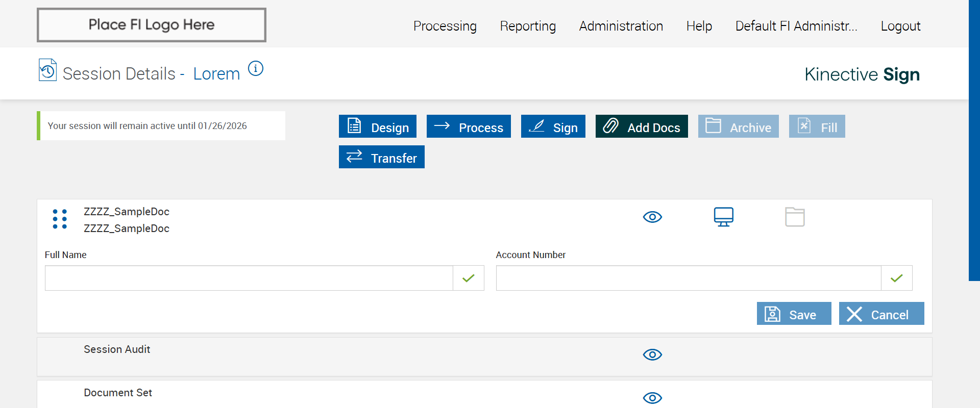Open the Administration menu

tap(621, 26)
